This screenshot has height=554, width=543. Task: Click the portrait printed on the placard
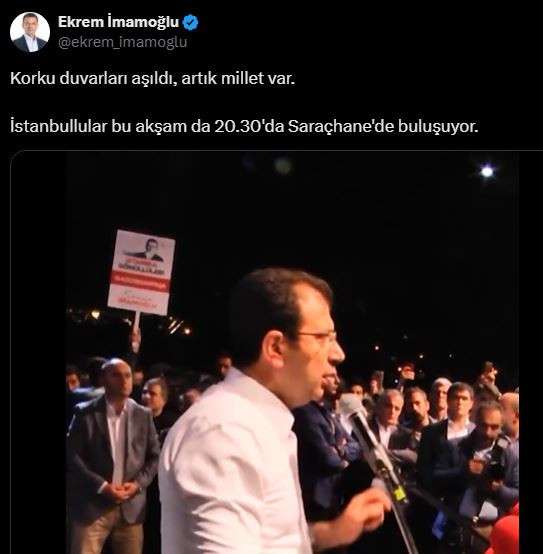(148, 249)
